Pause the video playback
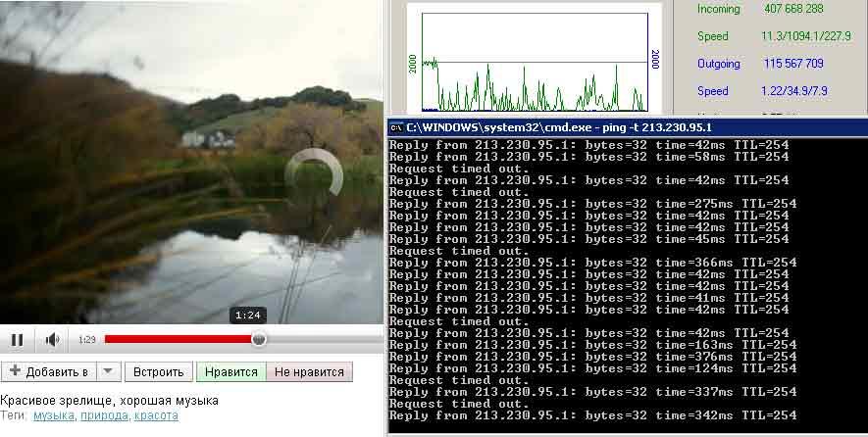This screenshot has width=868, height=437. [17, 340]
